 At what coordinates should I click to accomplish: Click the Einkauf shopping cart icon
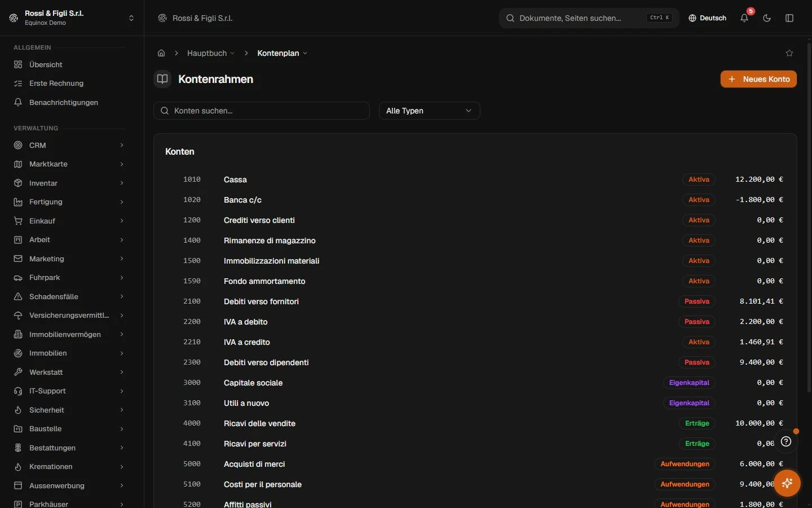(x=18, y=221)
